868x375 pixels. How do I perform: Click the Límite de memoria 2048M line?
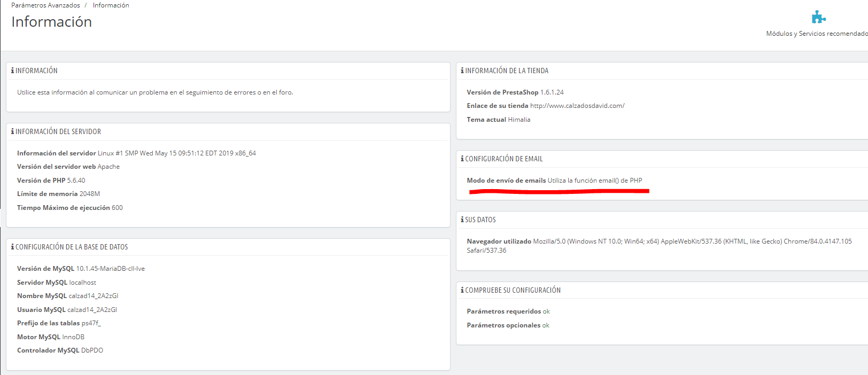[x=58, y=194]
